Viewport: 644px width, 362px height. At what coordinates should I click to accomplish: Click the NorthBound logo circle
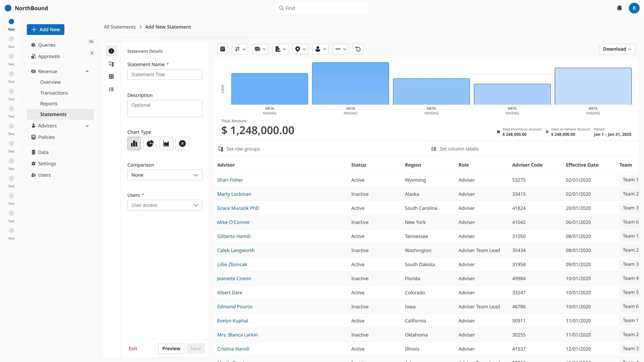pos(8,8)
